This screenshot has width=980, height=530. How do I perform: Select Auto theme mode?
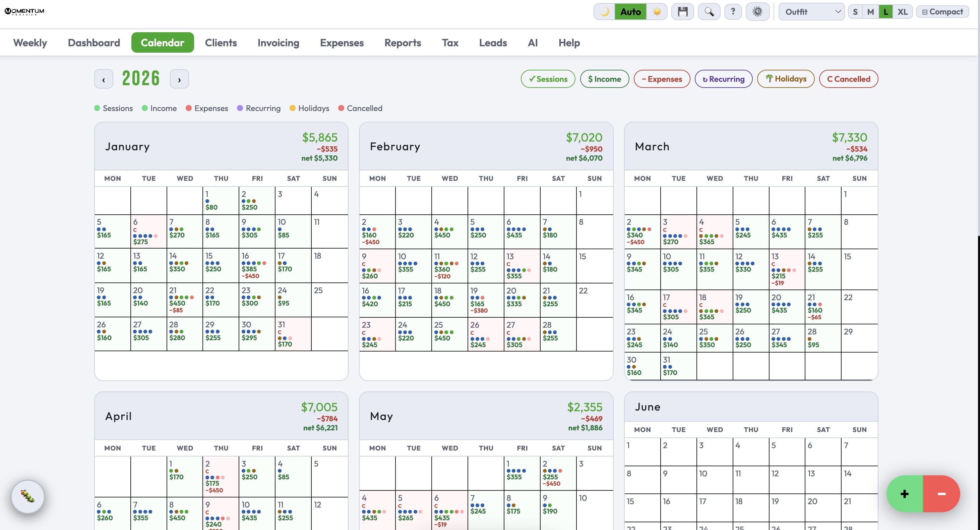[630, 12]
